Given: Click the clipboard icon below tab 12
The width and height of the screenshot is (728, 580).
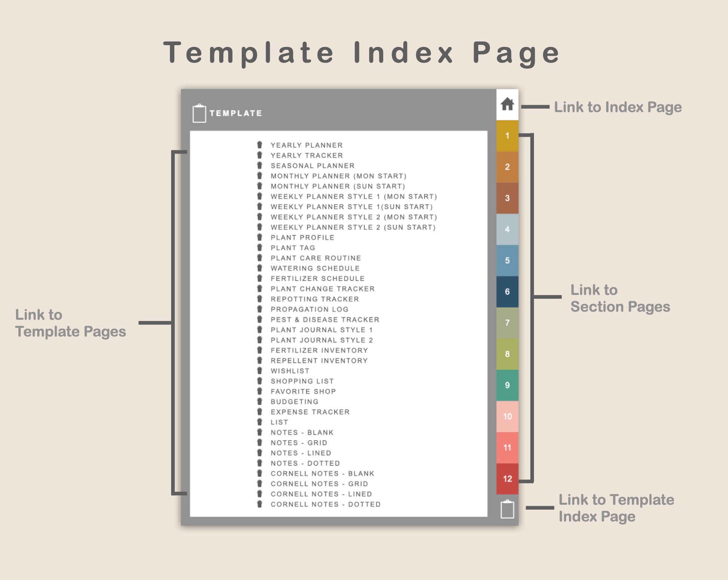Looking at the screenshot, I should pos(507,509).
